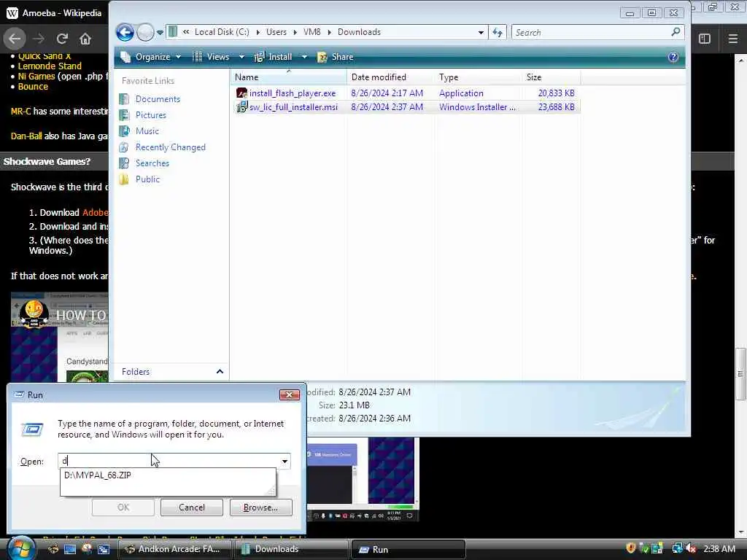The height and width of the screenshot is (560, 747).
Task: Click Cancel in the Run dialog
Action: [x=192, y=507]
